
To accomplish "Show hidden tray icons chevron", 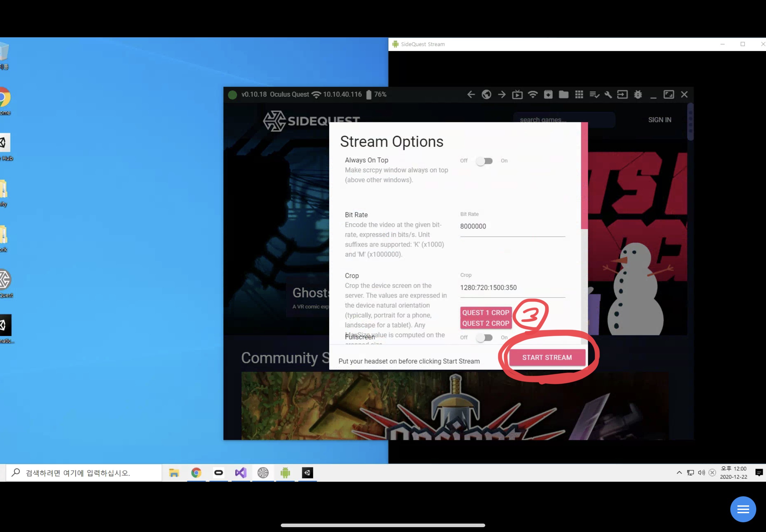I will coord(679,473).
